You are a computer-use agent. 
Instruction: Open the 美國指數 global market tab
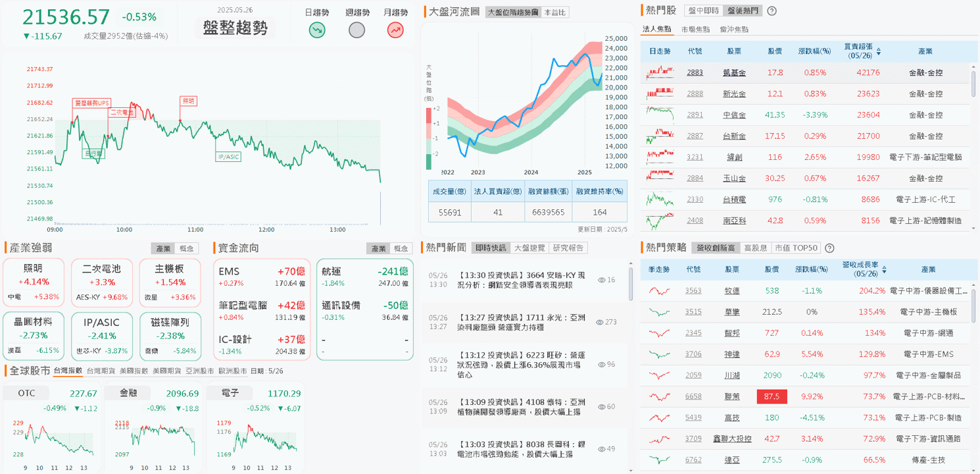[x=134, y=371]
